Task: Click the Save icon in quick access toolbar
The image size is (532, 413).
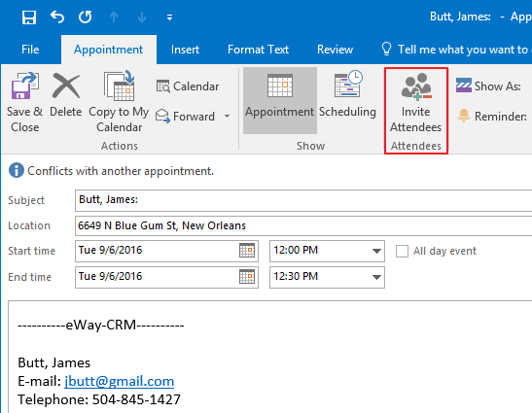Action: tap(29, 17)
